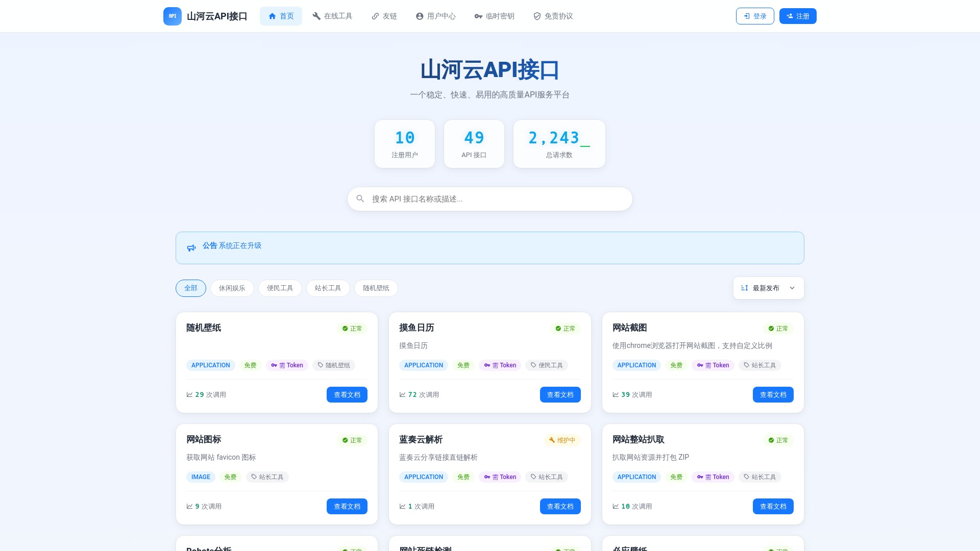The height and width of the screenshot is (551, 980).
Task: Filter by 休闲娱乐 category
Action: point(232,288)
